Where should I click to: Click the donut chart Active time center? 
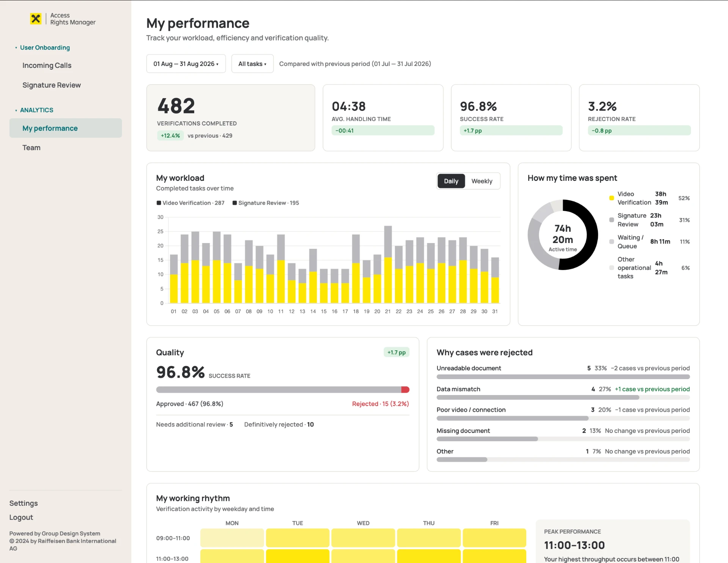tap(563, 238)
